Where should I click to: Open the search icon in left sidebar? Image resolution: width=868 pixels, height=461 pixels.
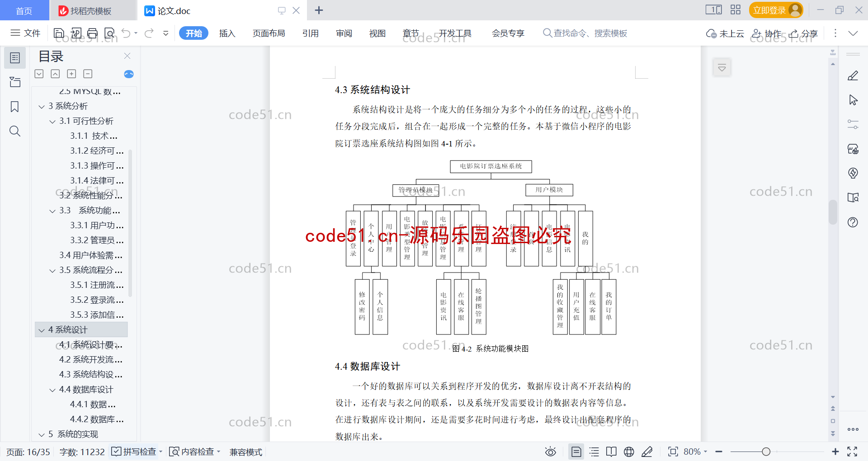click(15, 131)
